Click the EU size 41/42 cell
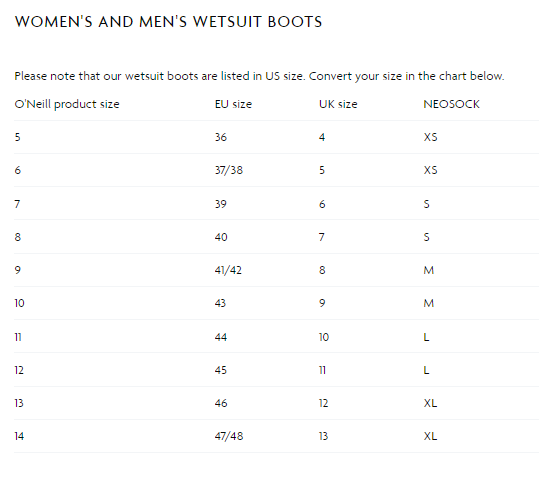 (x=228, y=270)
